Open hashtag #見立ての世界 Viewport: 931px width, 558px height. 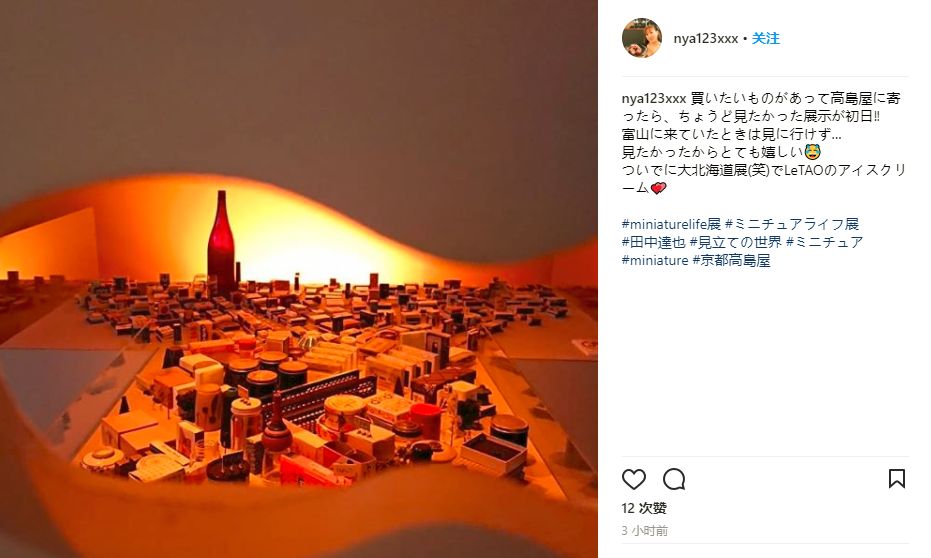(x=736, y=242)
